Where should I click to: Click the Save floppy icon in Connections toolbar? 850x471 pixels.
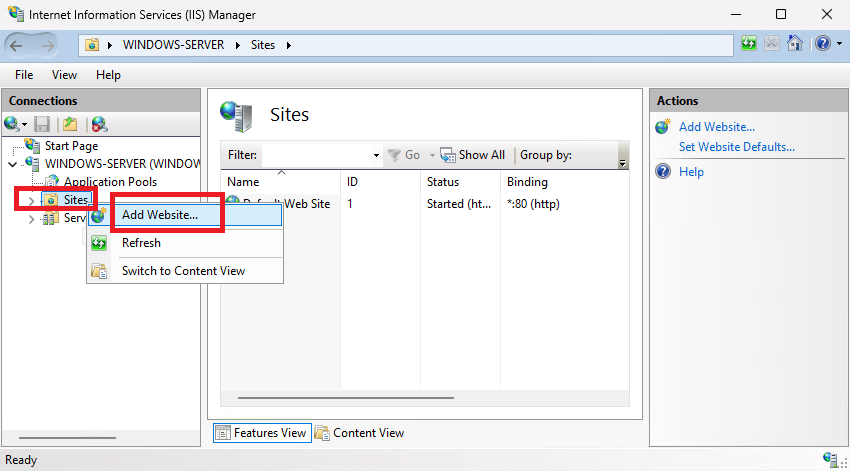[x=42, y=124]
